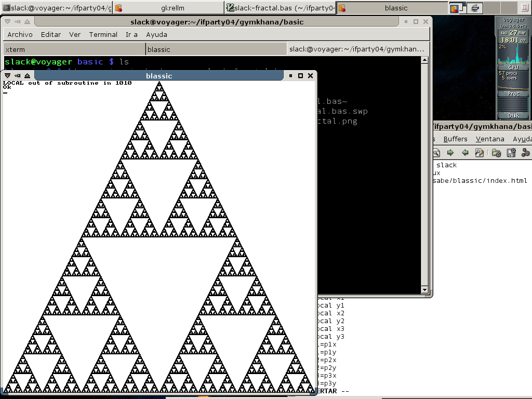Click the terminal scrollbar down arrow

[424, 290]
